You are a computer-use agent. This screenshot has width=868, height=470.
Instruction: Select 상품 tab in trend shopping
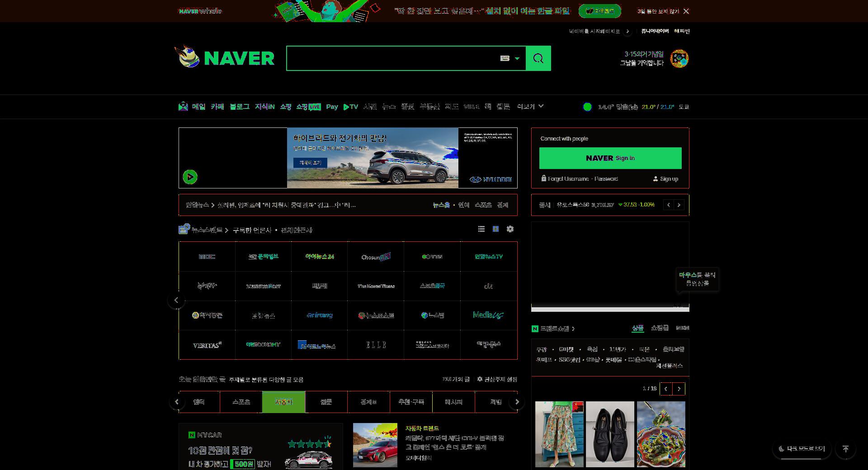pyautogui.click(x=637, y=328)
